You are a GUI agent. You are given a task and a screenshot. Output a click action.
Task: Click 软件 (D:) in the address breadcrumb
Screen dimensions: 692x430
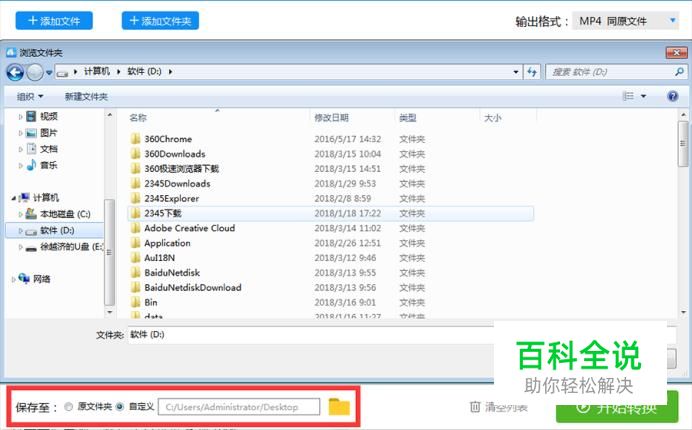144,71
